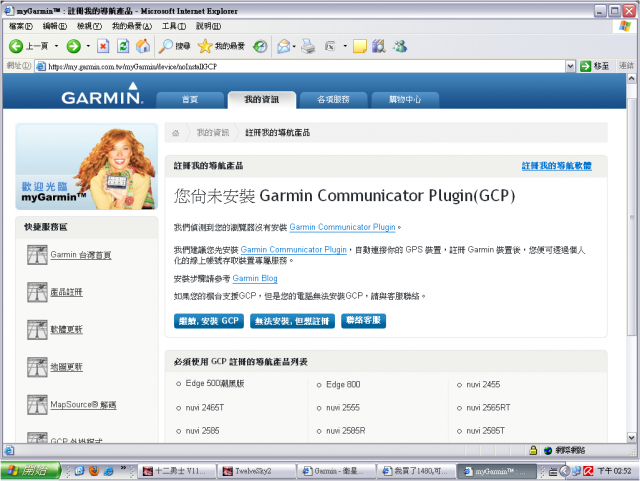Open the Edit icon dropdown arrow
The width and height of the screenshot is (640, 481).
(345, 46)
